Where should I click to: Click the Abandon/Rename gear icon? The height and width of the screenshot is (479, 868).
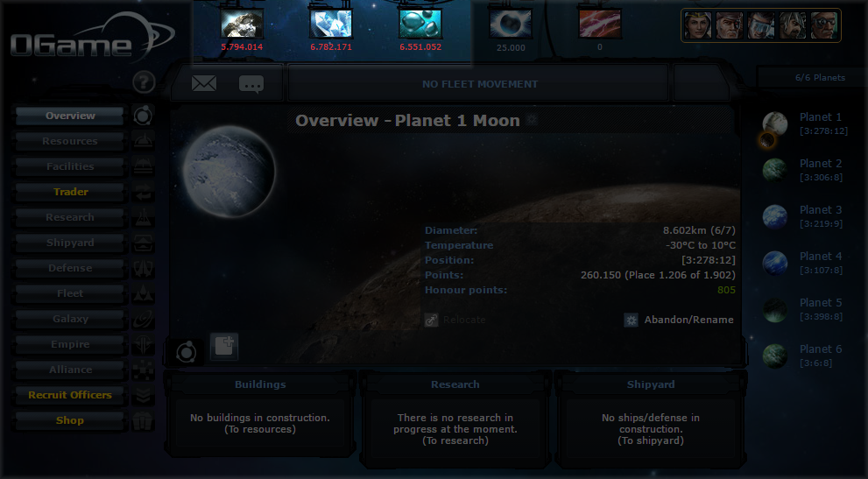click(x=631, y=321)
